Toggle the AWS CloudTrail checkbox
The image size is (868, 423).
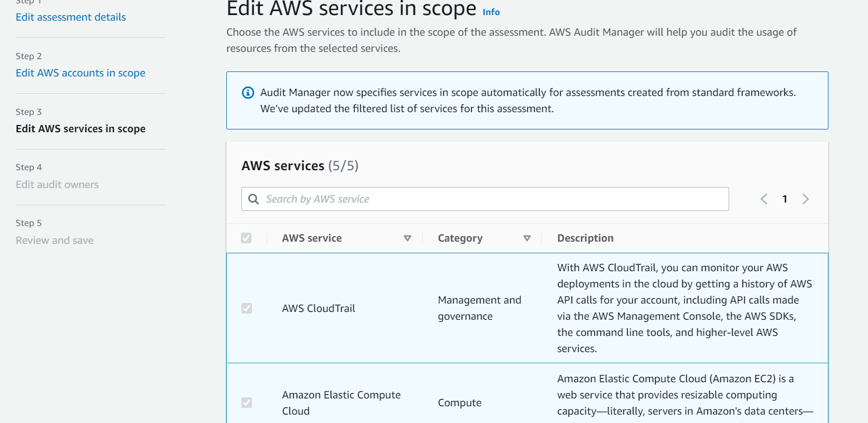coord(246,308)
